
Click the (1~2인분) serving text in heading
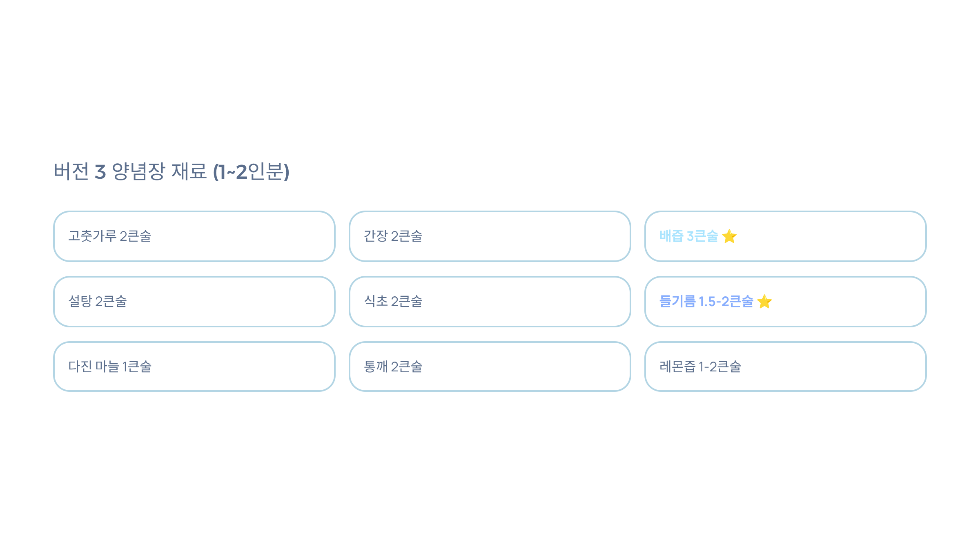point(251,171)
